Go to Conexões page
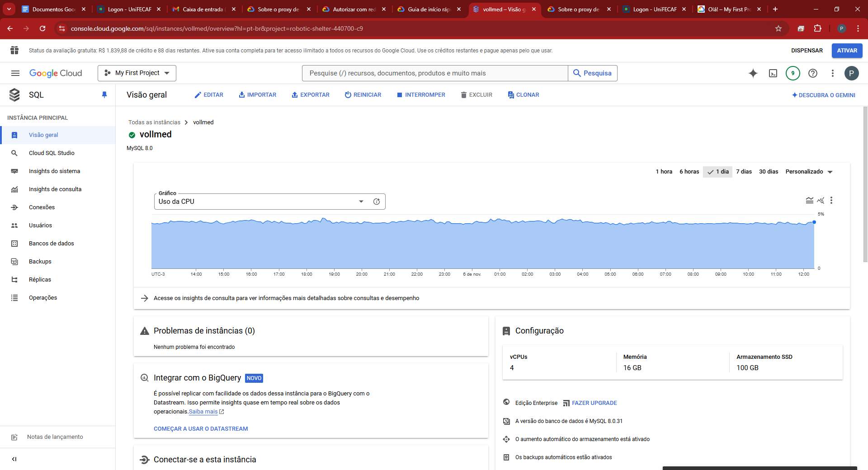The height and width of the screenshot is (470, 868). point(58,207)
